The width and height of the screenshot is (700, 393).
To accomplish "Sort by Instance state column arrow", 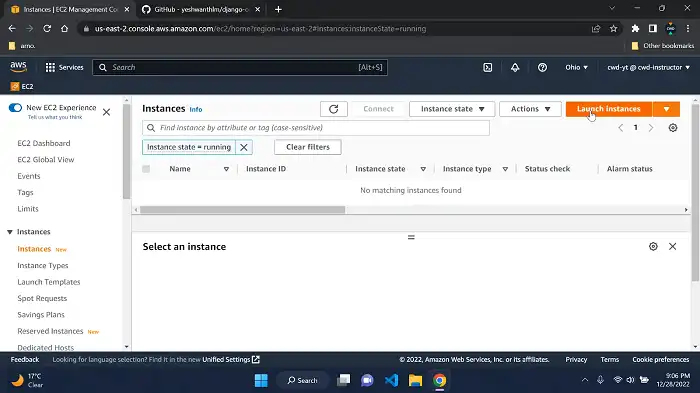I will (x=423, y=169).
